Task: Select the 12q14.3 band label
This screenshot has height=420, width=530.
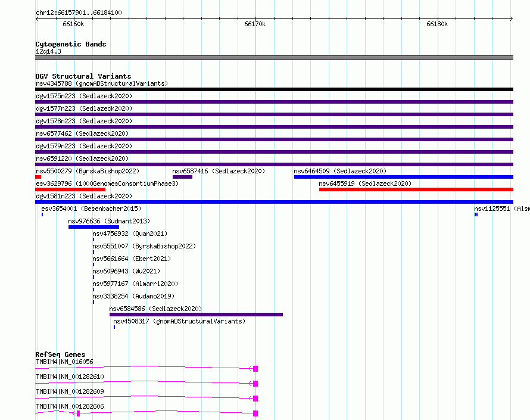Action: click(48, 51)
